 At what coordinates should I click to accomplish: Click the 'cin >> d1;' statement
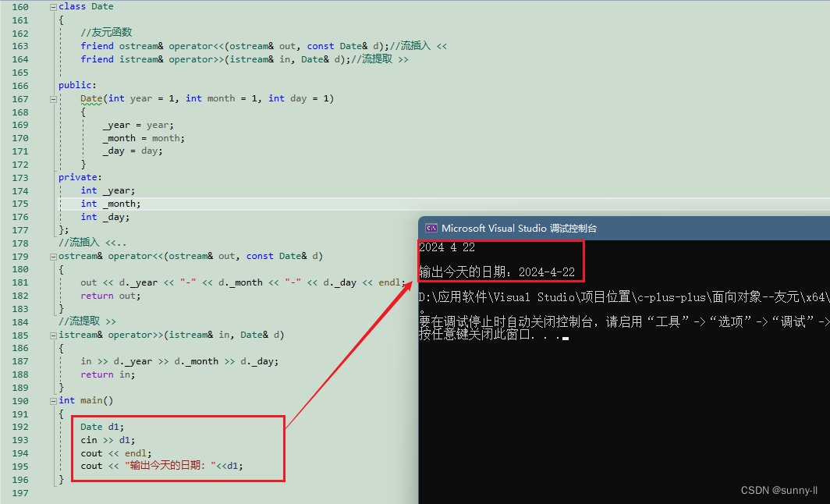(108, 440)
